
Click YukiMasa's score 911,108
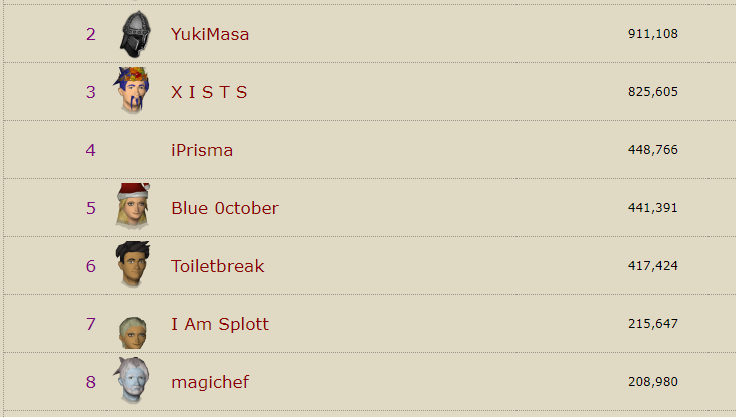click(x=653, y=34)
